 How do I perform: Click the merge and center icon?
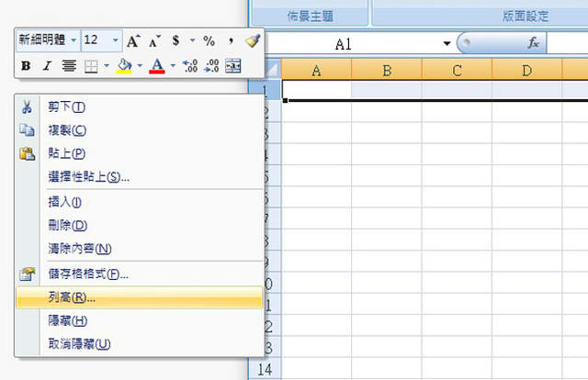pos(232,65)
